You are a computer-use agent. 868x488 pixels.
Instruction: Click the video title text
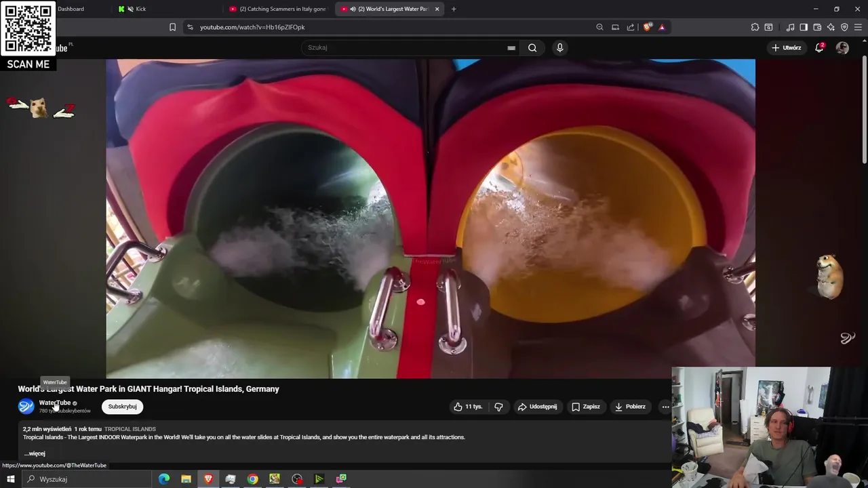(x=149, y=389)
